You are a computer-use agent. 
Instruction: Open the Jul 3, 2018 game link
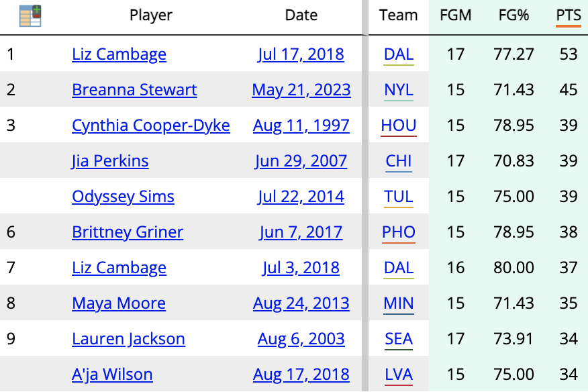coord(301,268)
